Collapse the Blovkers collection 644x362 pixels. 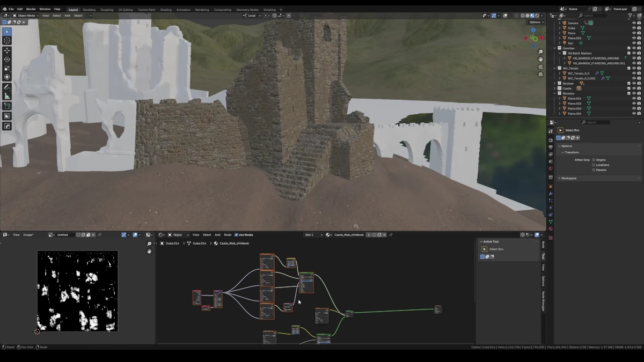click(555, 93)
